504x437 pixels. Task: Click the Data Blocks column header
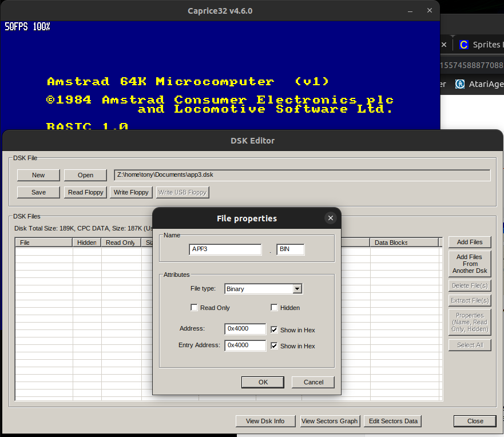(404, 243)
